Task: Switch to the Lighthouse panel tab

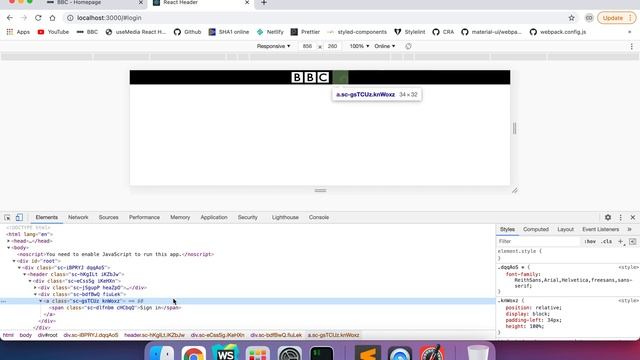Action: pyautogui.click(x=285, y=218)
